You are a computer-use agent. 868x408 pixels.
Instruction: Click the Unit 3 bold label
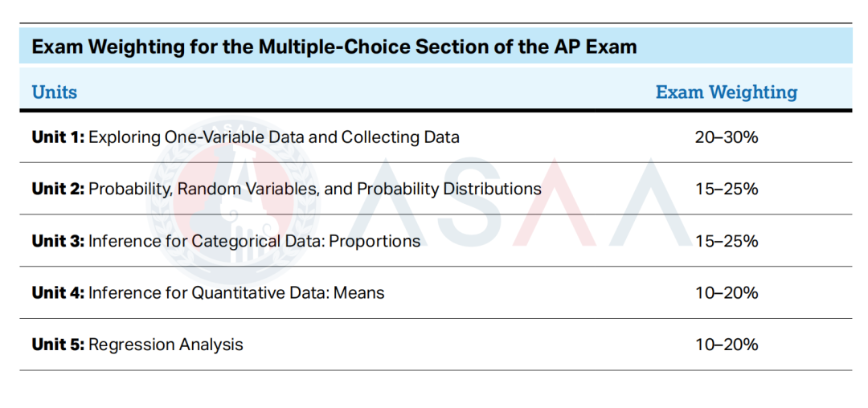[x=58, y=241]
